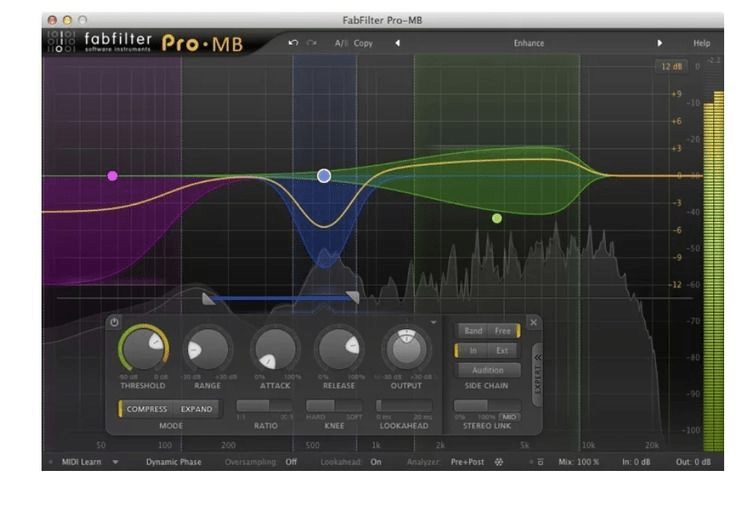Set side chain source to In

click(473, 350)
